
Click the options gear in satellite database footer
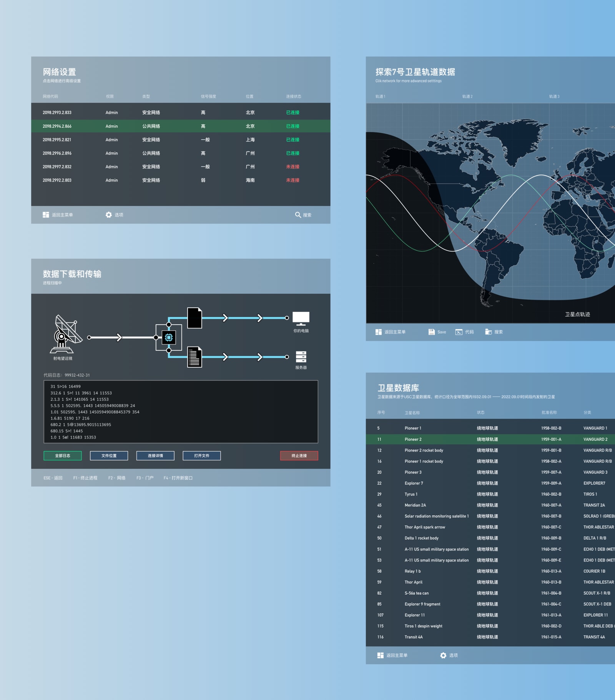pyautogui.click(x=443, y=655)
